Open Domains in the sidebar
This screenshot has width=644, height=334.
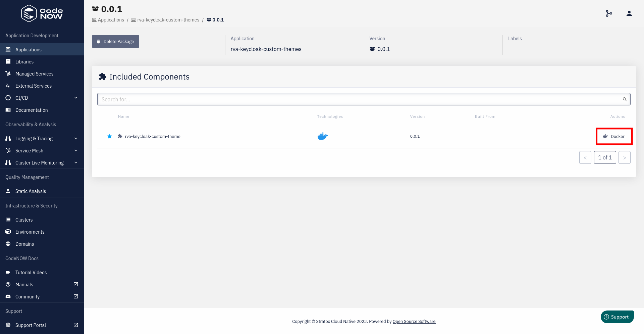tap(42, 244)
